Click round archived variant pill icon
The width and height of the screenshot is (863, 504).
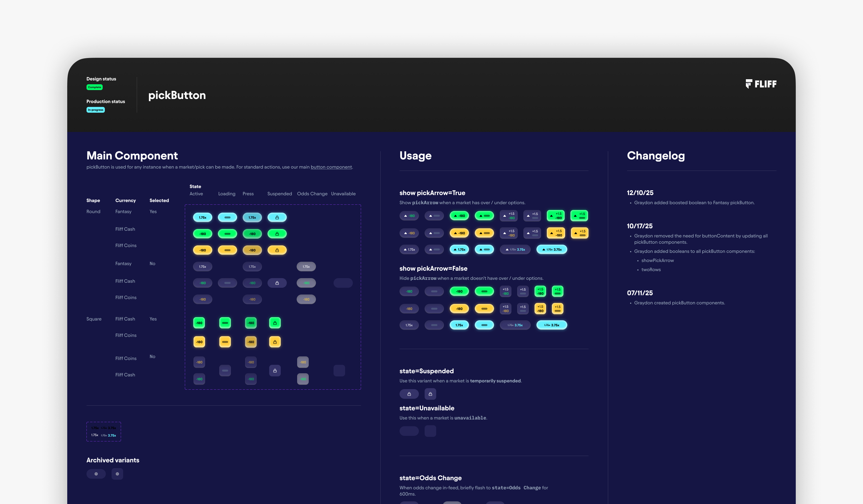point(96,474)
